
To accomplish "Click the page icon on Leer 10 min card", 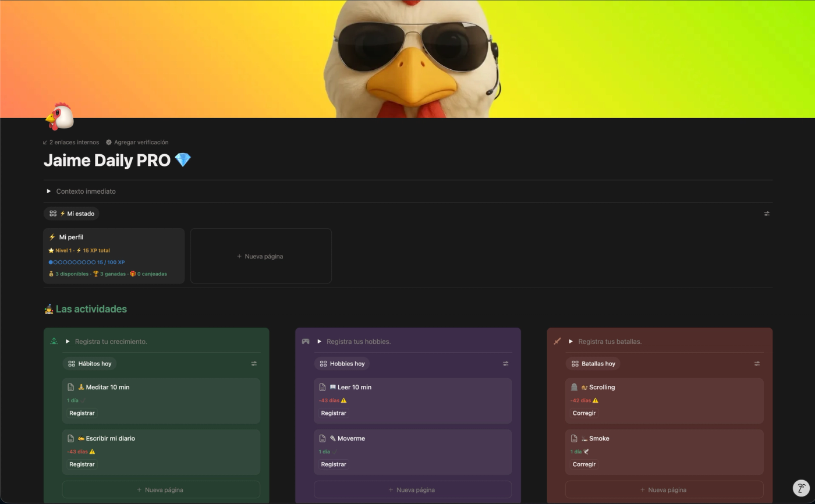I will pyautogui.click(x=323, y=387).
